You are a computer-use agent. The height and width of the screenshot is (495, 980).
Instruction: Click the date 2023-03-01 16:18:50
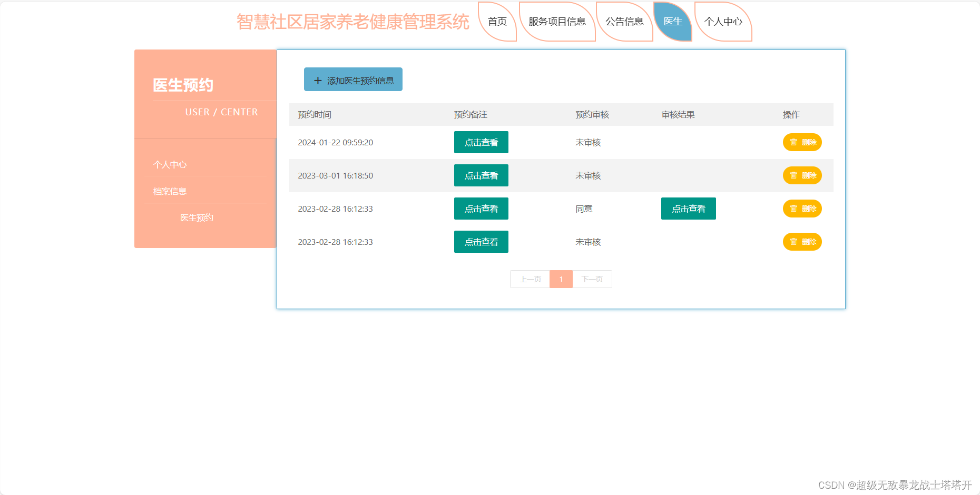click(336, 175)
